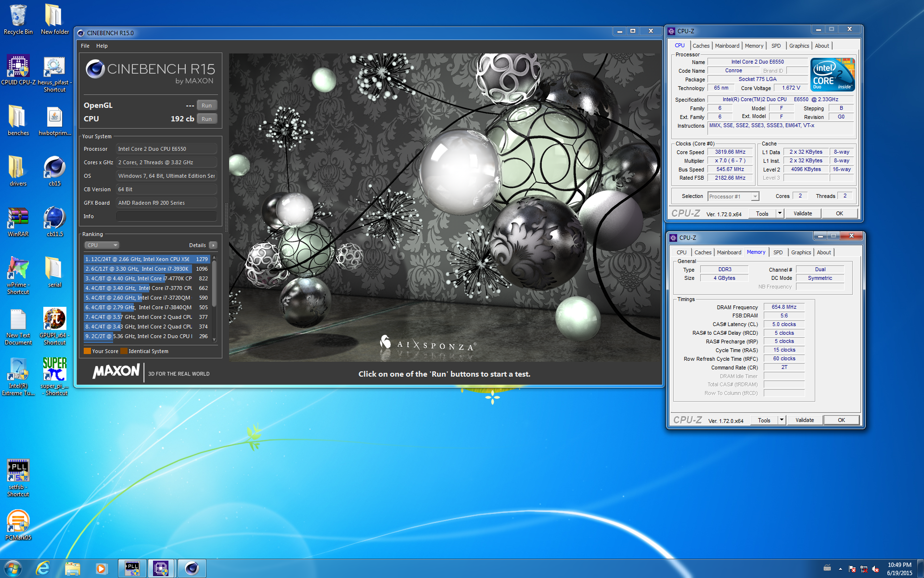Launch the cb11.5 shortcut icon
924x578 pixels.
54,222
